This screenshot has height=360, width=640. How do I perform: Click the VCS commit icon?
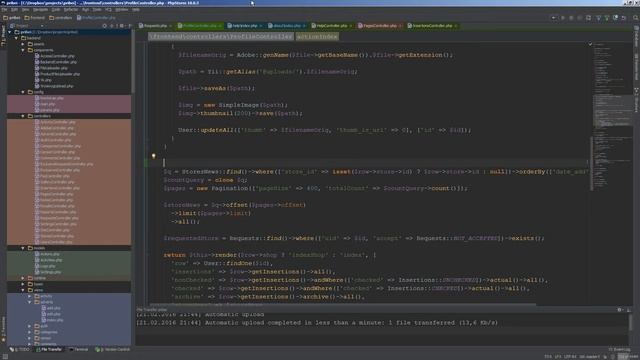[607, 18]
